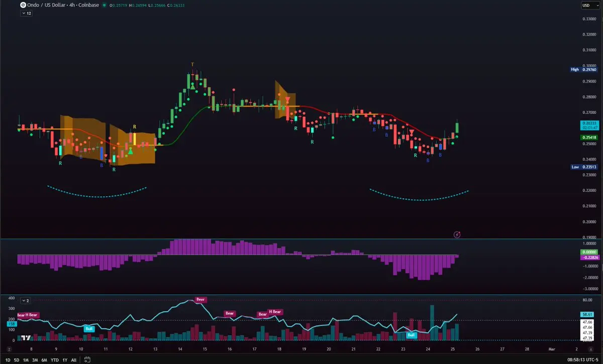Expand the collapsed 2 indicators legend in lower pane
Viewport: 603px width, 364px height.
pyautogui.click(x=26, y=300)
